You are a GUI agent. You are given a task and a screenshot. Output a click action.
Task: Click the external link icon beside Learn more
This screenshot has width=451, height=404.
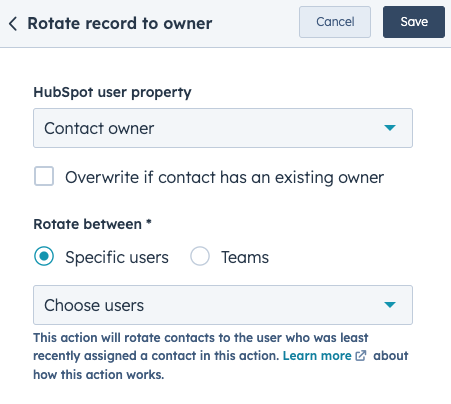click(361, 356)
